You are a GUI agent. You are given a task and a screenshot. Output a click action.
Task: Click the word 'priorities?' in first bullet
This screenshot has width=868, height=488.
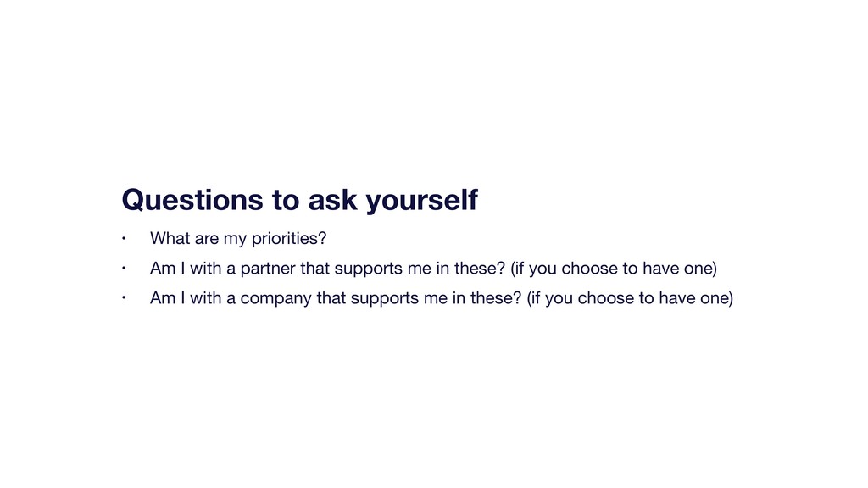(x=289, y=238)
